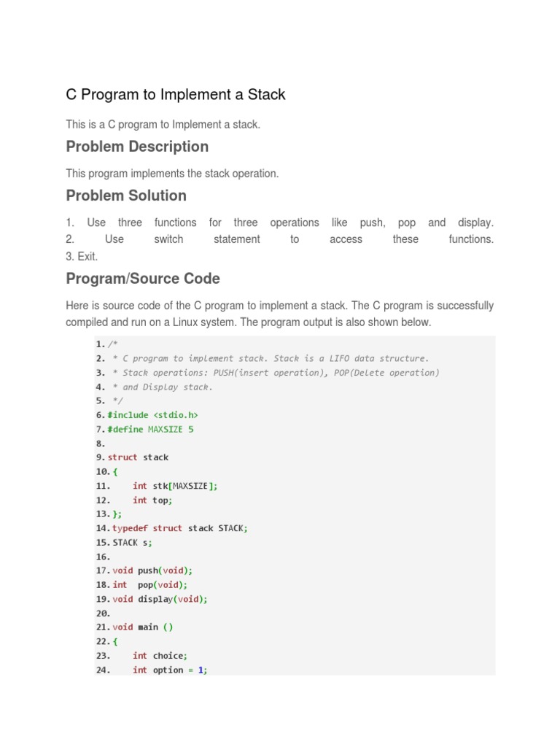The height and width of the screenshot is (747, 560).
Task: Click the 'int choice;' code line
Action: [x=160, y=656]
